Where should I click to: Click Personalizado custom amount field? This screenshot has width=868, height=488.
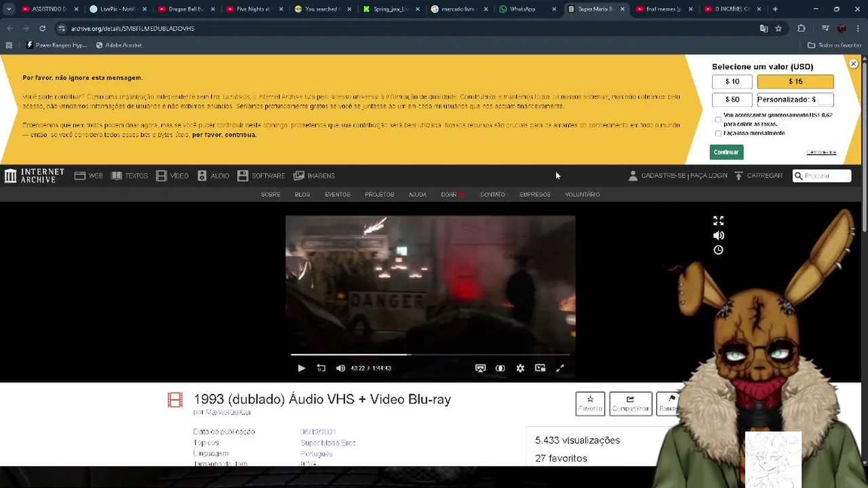pos(795,99)
